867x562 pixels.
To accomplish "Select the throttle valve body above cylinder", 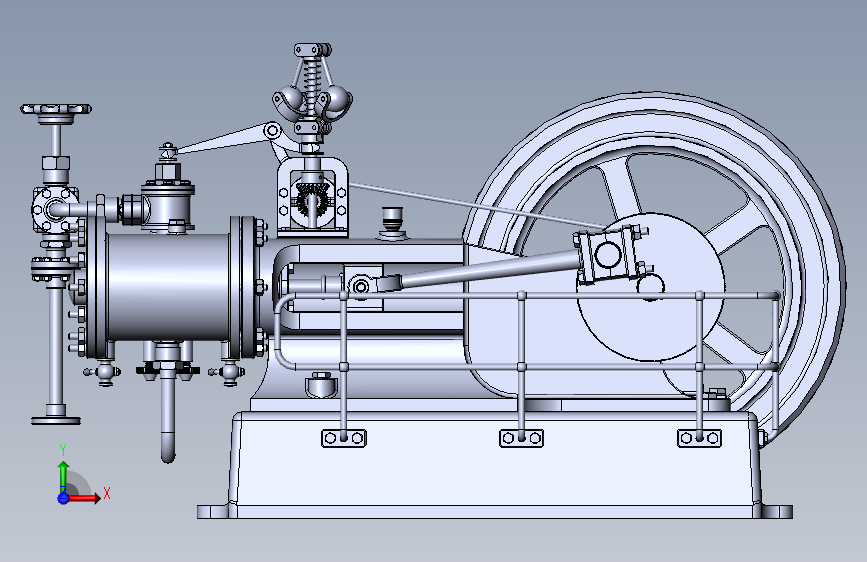I will (x=168, y=204).
